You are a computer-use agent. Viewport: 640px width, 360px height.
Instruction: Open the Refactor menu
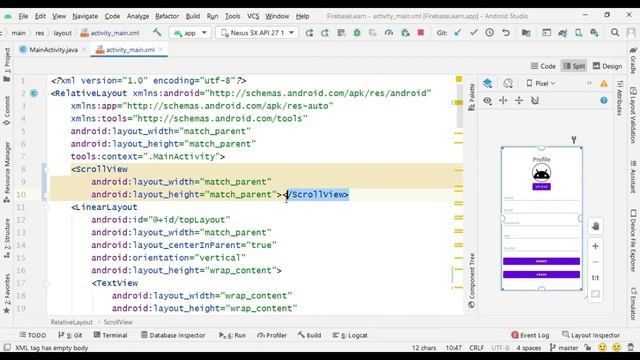[x=167, y=16]
